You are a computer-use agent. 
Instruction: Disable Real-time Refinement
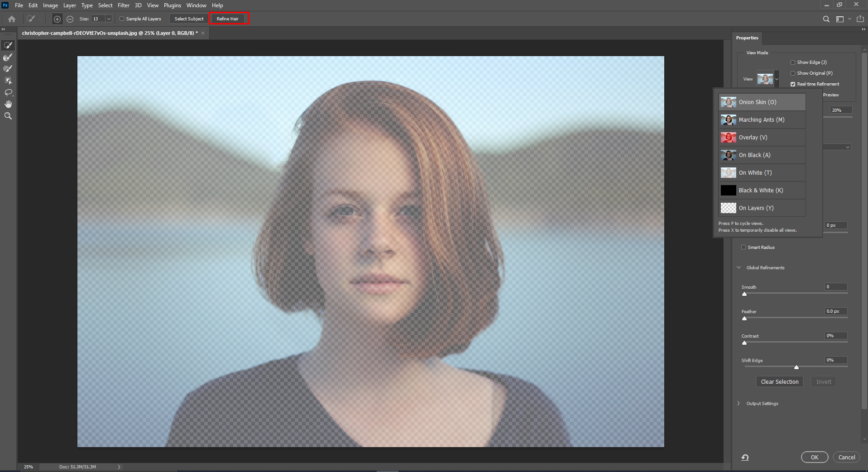coord(792,84)
